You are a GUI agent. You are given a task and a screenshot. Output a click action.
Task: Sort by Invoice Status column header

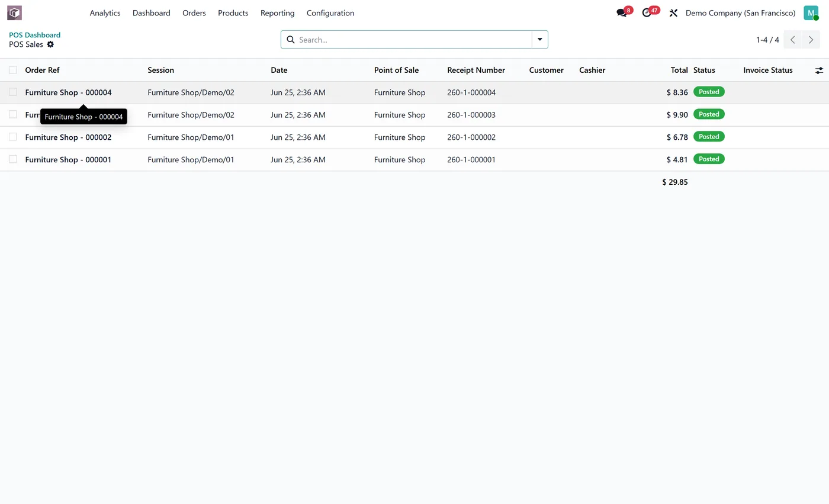768,70
